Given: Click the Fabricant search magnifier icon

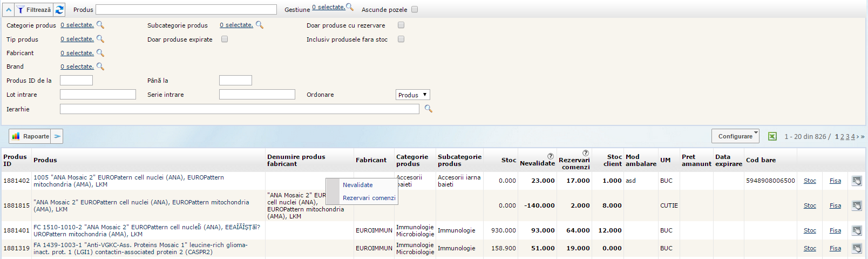Looking at the screenshot, I should [100, 53].
